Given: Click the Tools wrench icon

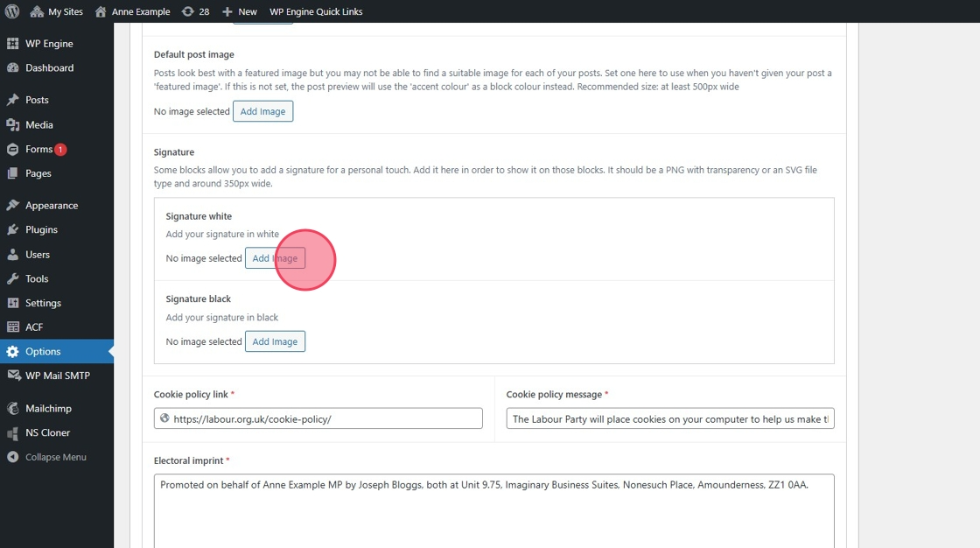Looking at the screenshot, I should coord(12,278).
